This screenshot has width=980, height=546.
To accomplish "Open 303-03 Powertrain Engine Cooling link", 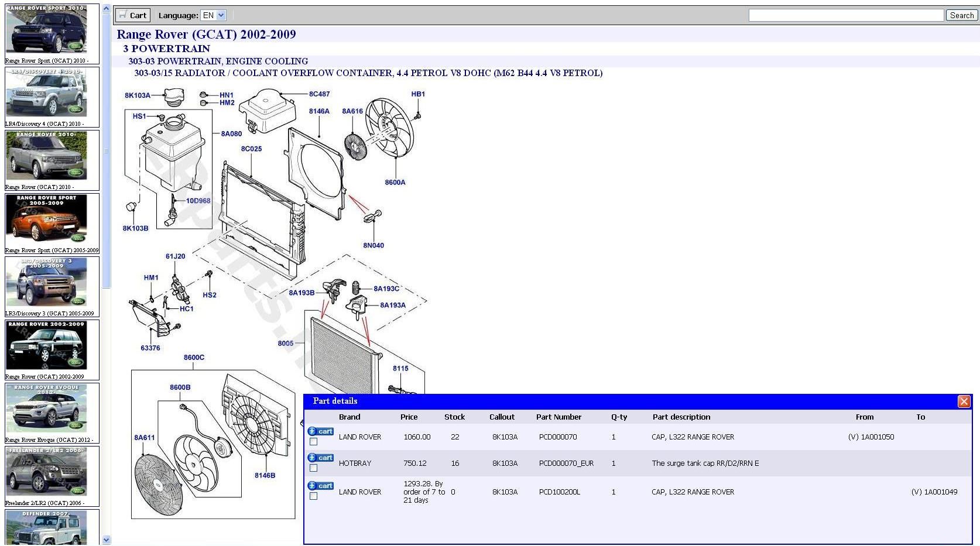I will click(218, 61).
